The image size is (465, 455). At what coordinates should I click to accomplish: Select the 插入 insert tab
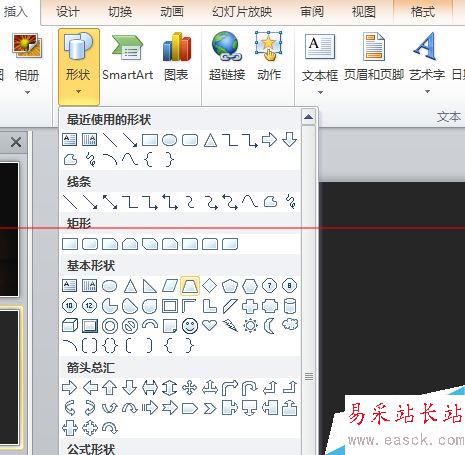point(15,12)
